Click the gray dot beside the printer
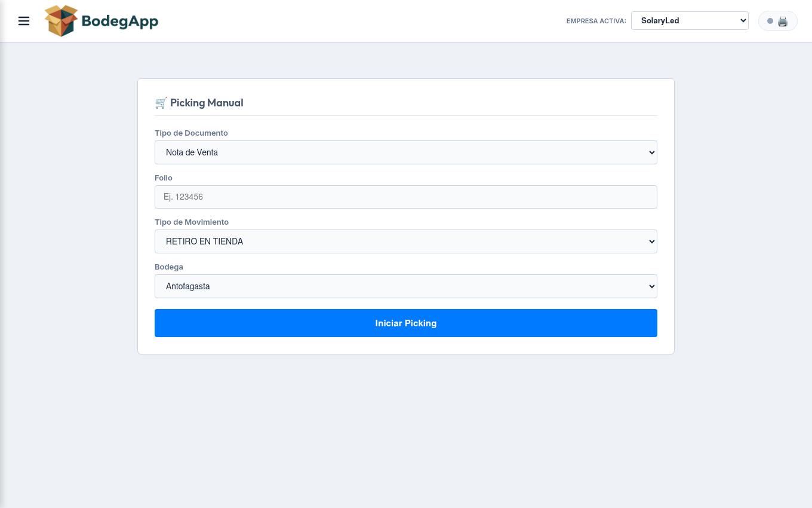This screenshot has width=812, height=508. 770,21
